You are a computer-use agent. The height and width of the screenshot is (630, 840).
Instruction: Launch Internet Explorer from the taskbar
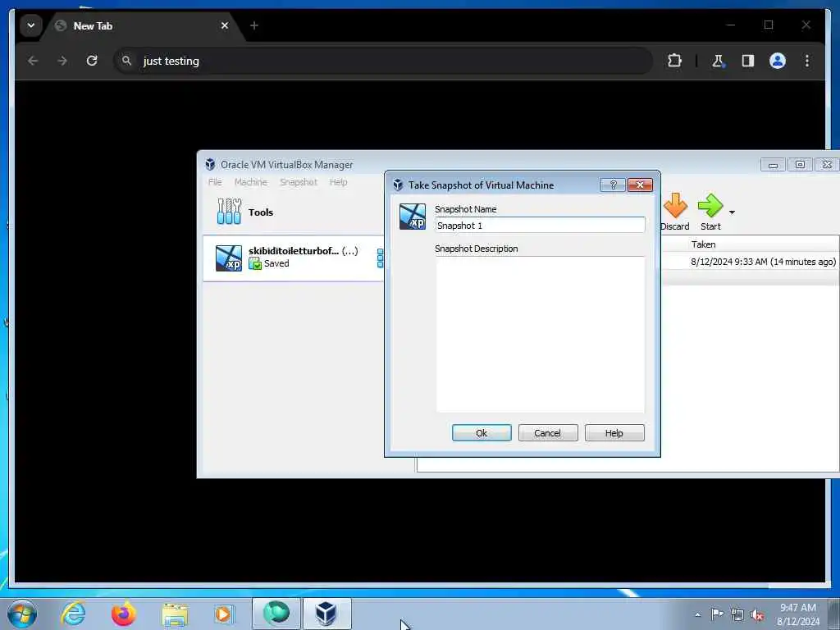coord(73,614)
